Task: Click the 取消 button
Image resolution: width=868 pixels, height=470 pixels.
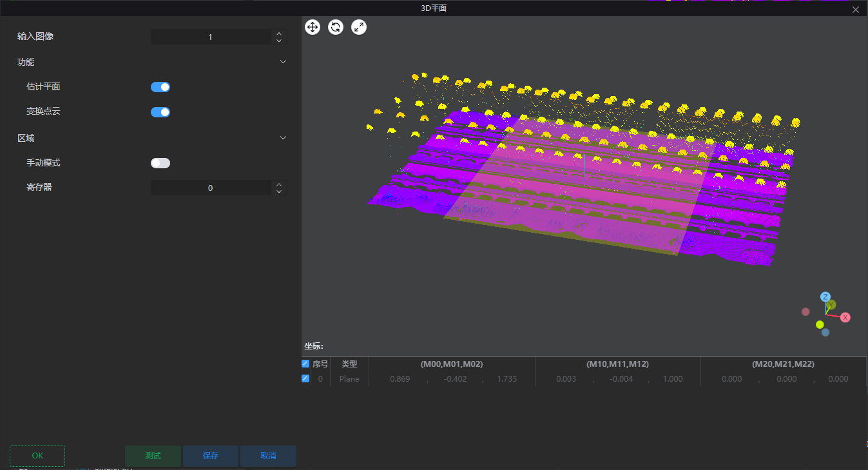Action: click(268, 456)
